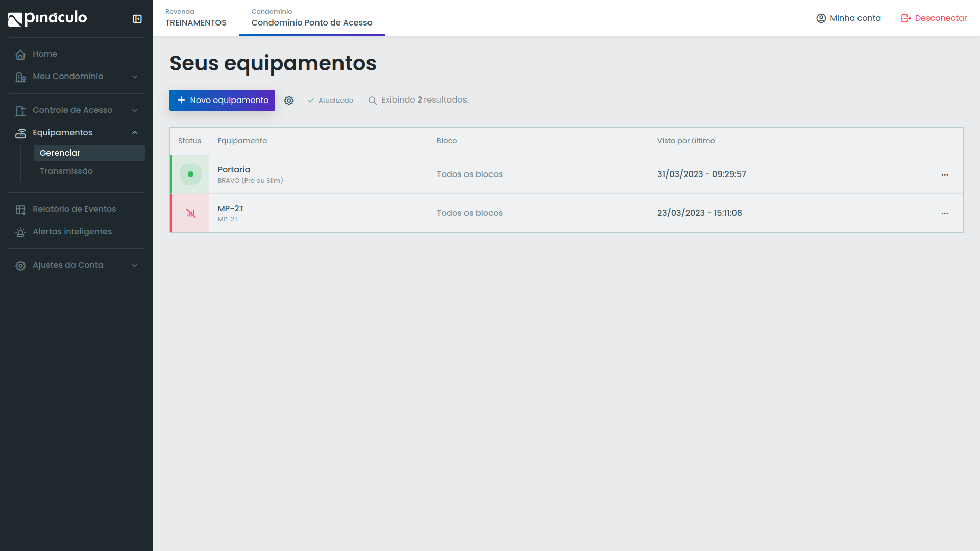Expand the Meu Condomínio section
The image size is (980, 551).
[x=68, y=77]
